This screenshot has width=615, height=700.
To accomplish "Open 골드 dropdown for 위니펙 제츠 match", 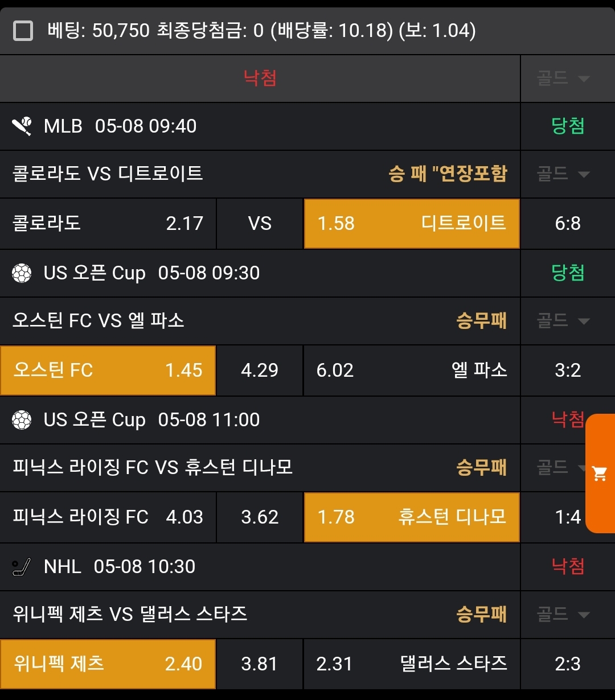I will 563,615.
